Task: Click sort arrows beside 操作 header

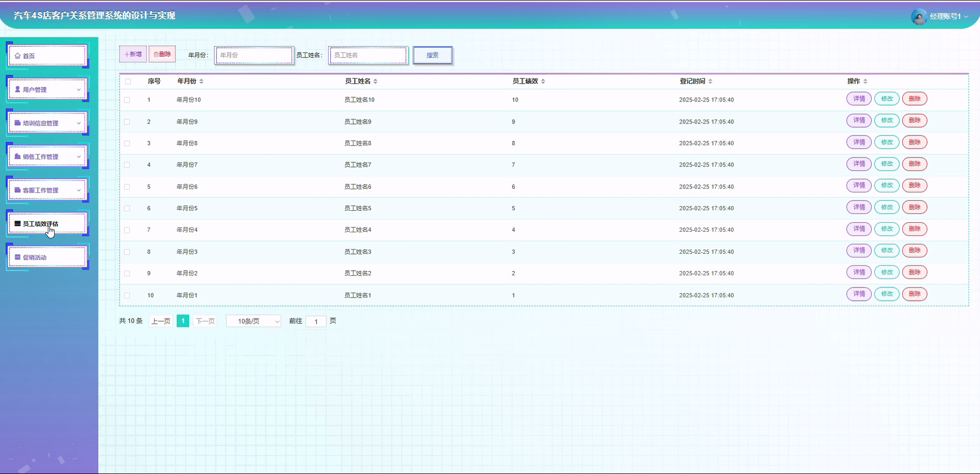Action: coord(865,81)
